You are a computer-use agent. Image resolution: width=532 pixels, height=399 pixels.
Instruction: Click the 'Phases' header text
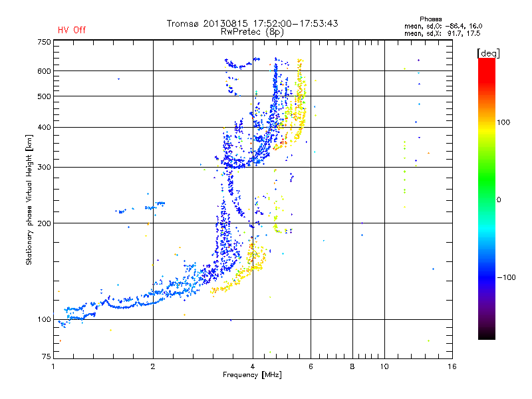coord(430,19)
